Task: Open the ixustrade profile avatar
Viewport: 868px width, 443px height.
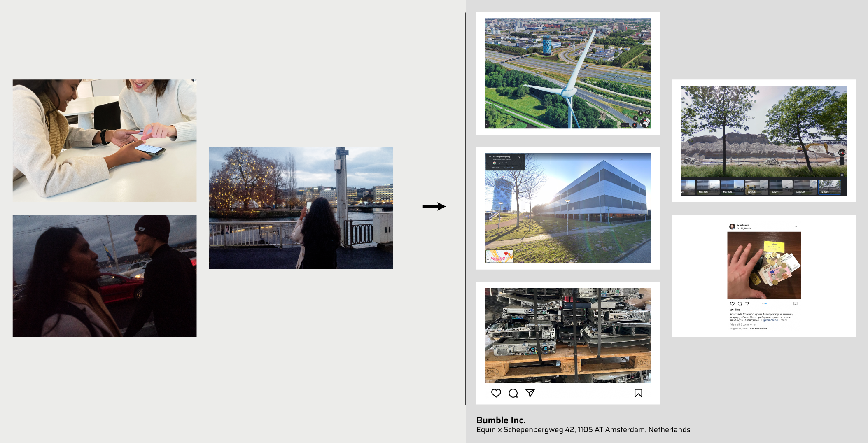Action: [732, 226]
